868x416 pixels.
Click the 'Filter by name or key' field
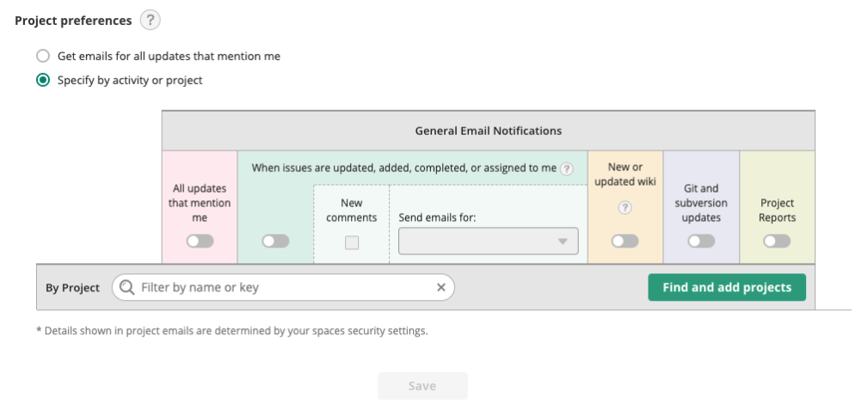point(284,287)
